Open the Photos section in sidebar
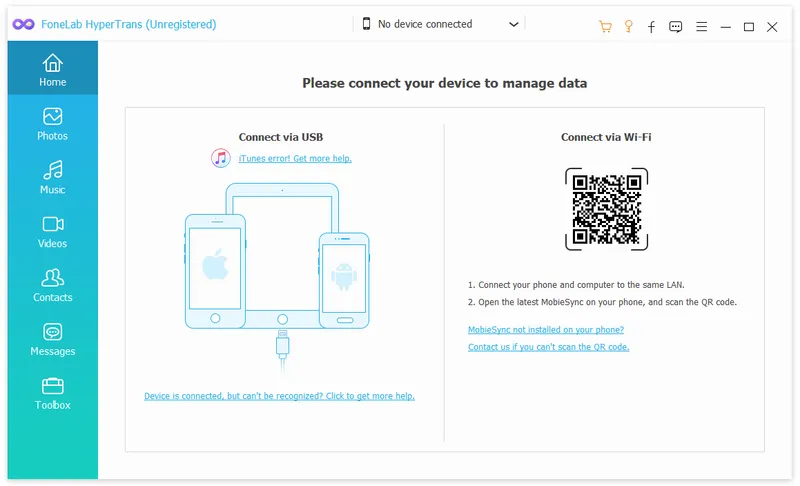The width and height of the screenshot is (800, 486). pyautogui.click(x=53, y=123)
